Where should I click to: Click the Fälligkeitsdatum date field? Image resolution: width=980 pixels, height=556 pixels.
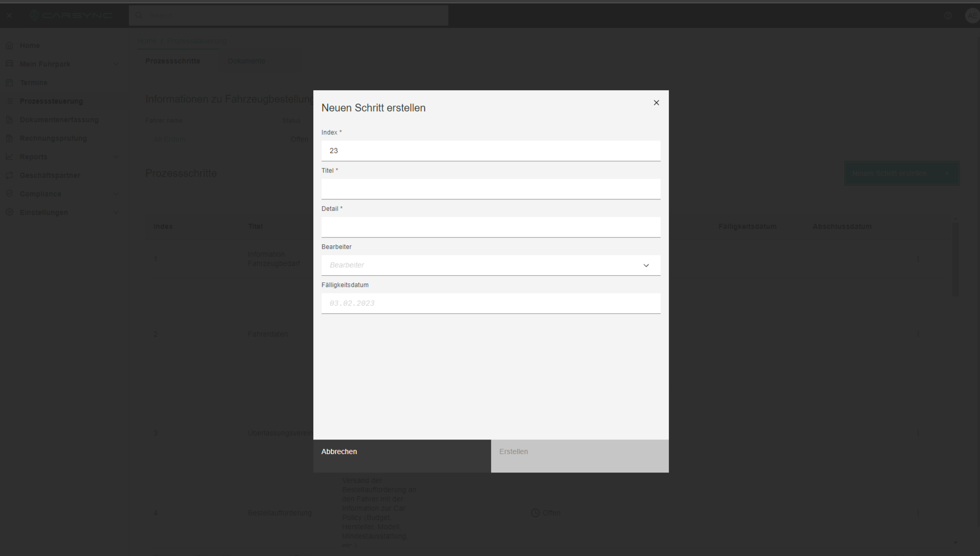[x=491, y=304]
